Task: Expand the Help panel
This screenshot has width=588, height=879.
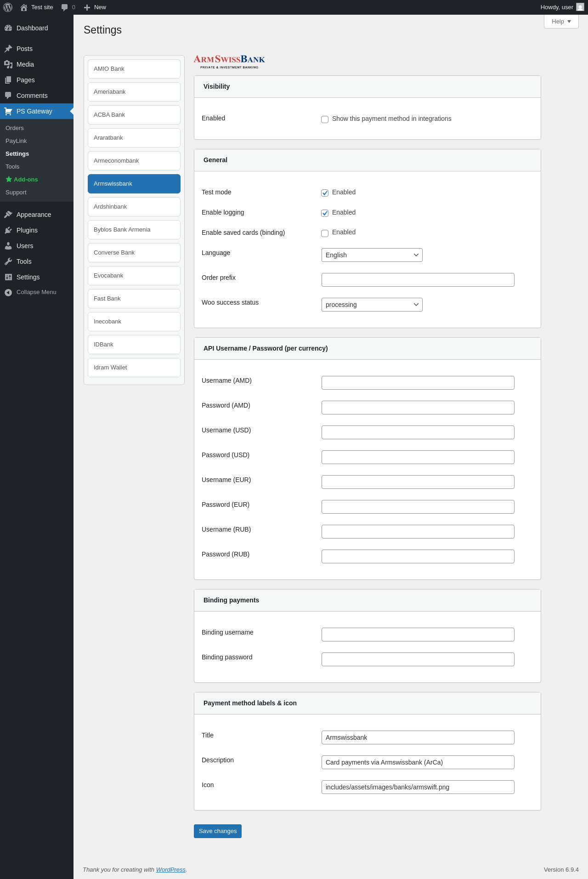Action: pos(561,22)
